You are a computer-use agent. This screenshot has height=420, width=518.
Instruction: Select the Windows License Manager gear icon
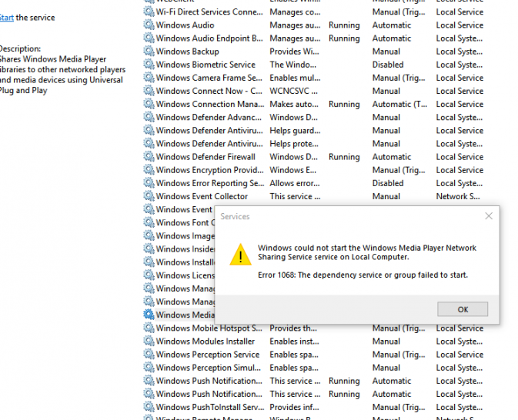(149, 275)
